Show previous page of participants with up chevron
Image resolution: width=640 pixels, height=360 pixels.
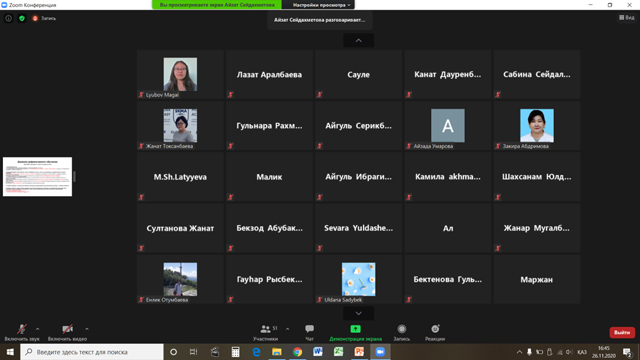point(358,40)
